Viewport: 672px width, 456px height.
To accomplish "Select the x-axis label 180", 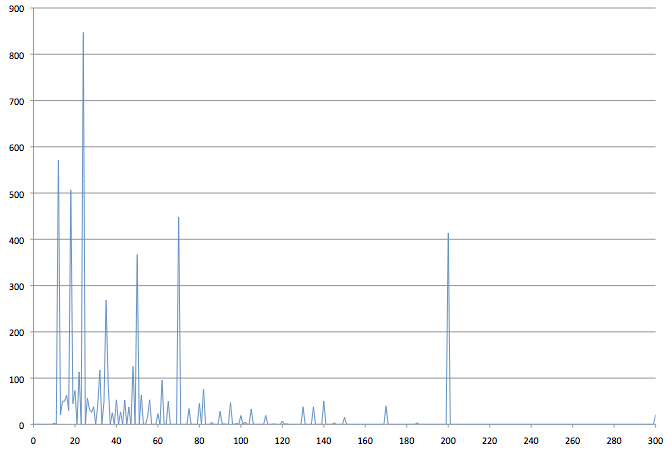I will pyautogui.click(x=407, y=441).
